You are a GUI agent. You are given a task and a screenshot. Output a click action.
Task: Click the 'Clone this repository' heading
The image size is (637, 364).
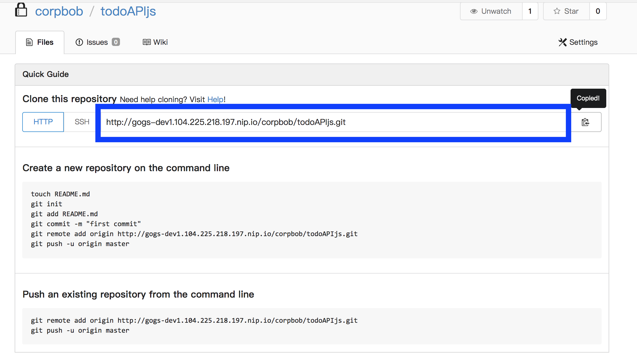point(70,99)
